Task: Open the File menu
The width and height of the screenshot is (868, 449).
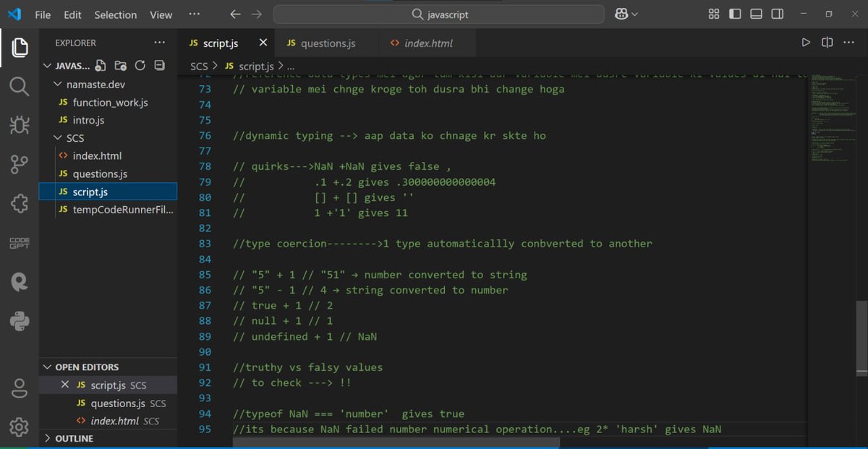Action: (43, 14)
